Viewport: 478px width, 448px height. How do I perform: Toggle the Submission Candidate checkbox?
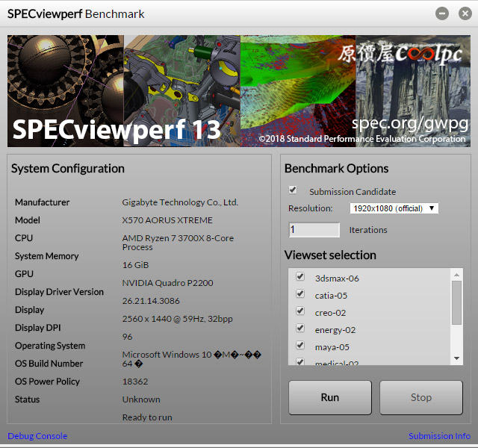(x=293, y=190)
